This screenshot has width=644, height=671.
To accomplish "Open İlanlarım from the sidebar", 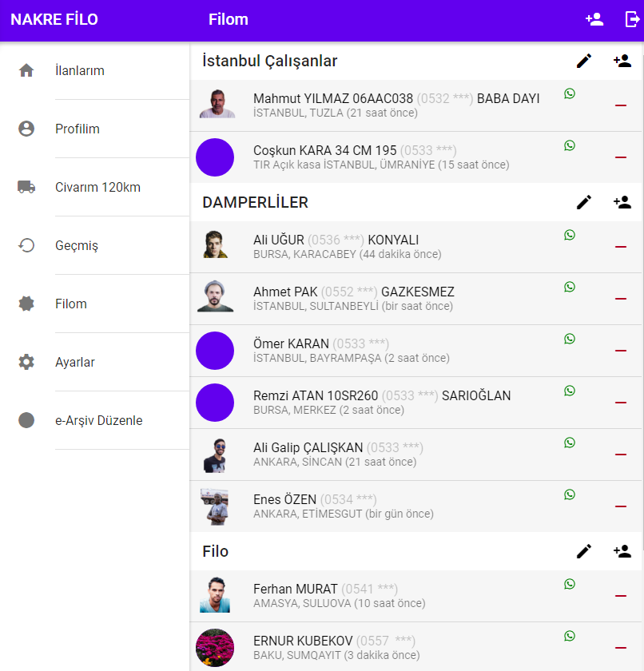I will pos(80,70).
